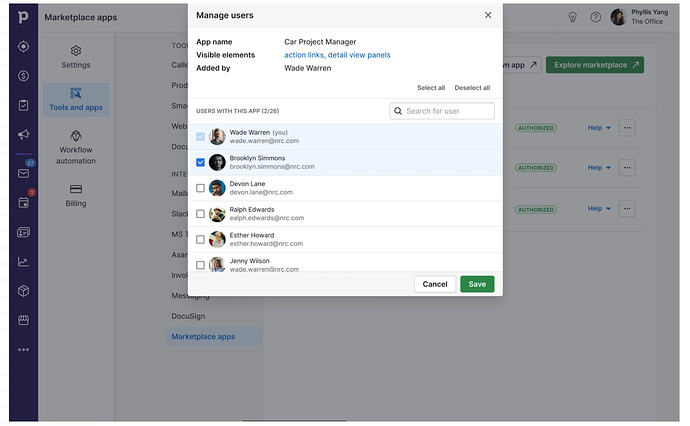Save the user changes
The image size is (690, 426).
[x=477, y=284]
